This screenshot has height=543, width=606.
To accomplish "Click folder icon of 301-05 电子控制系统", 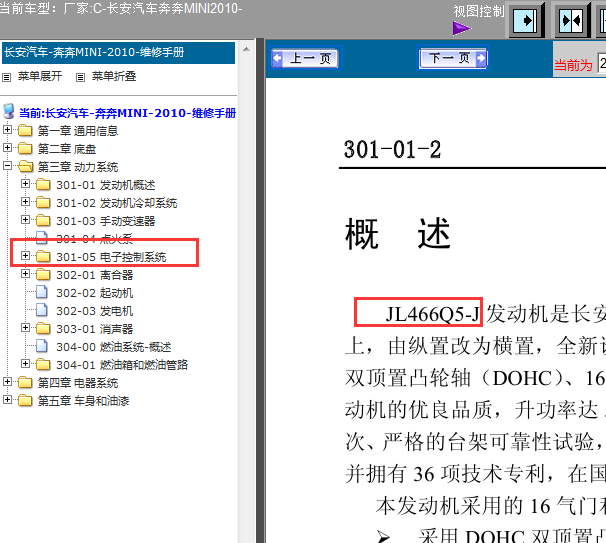I will click(43, 257).
